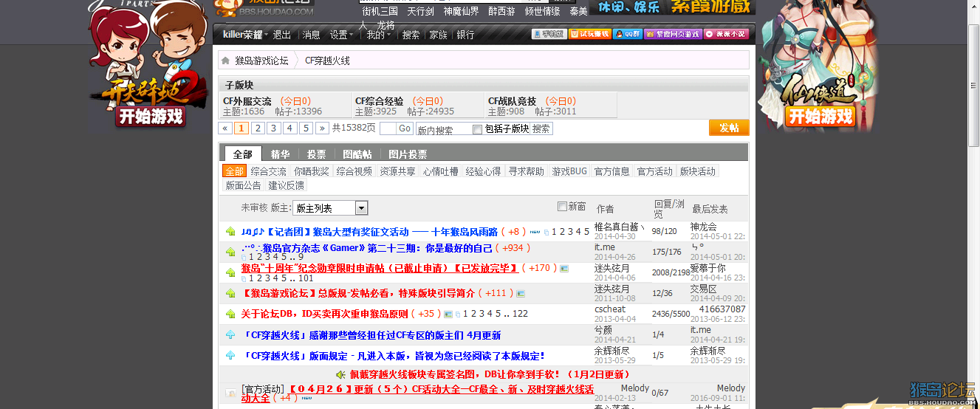Open author cscheat profile link
This screenshot has height=409, width=980.
coord(610,309)
